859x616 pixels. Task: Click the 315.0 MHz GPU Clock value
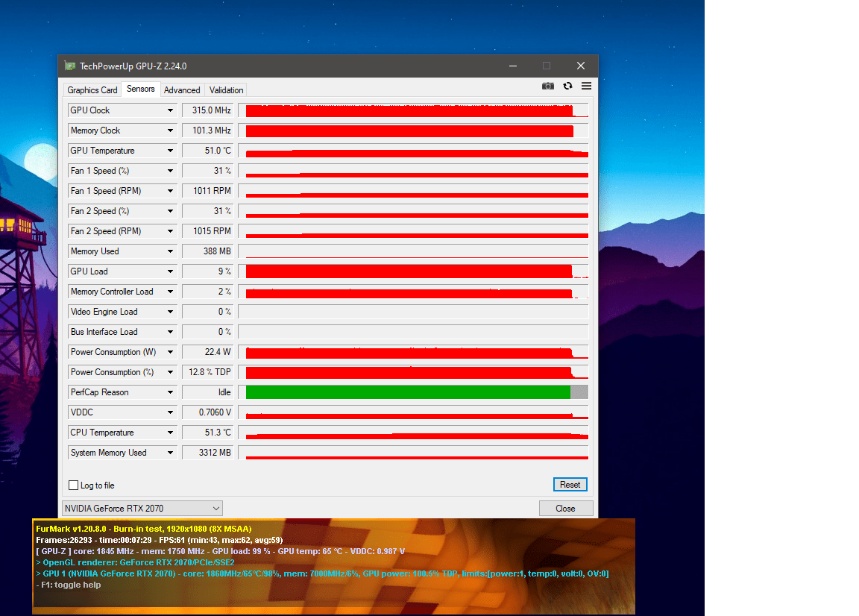(x=207, y=110)
